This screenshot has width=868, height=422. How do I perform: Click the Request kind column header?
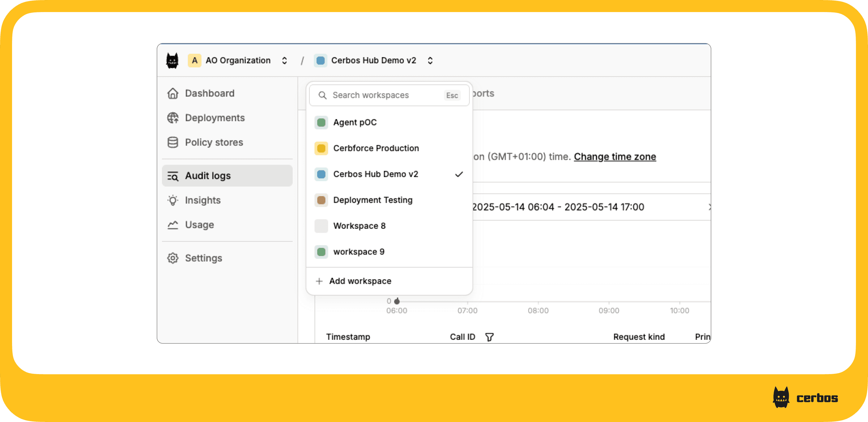pyautogui.click(x=639, y=337)
